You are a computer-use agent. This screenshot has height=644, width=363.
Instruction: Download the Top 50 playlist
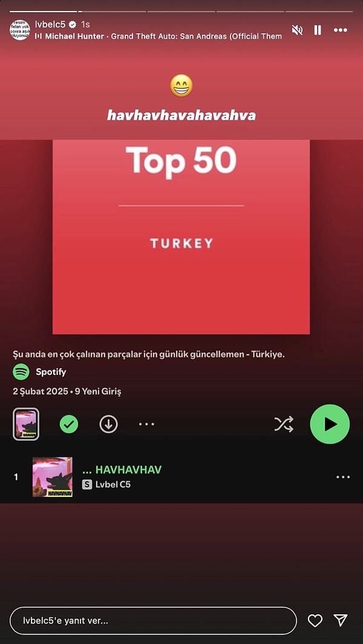108,424
